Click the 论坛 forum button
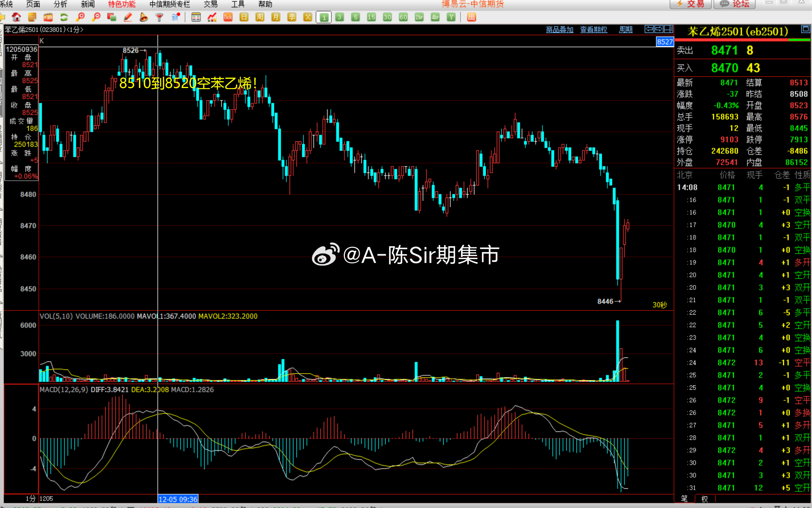The height and width of the screenshot is (508, 812). pyautogui.click(x=735, y=4)
